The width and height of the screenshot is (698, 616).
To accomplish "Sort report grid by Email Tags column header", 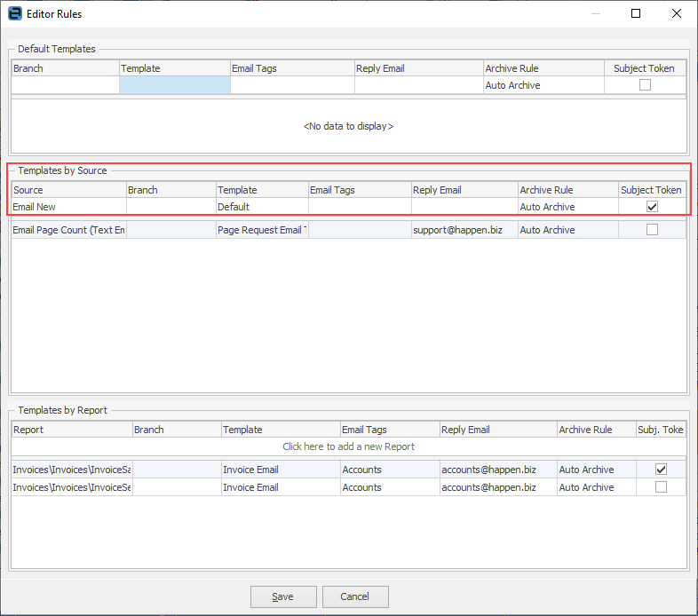I will pyautogui.click(x=388, y=430).
